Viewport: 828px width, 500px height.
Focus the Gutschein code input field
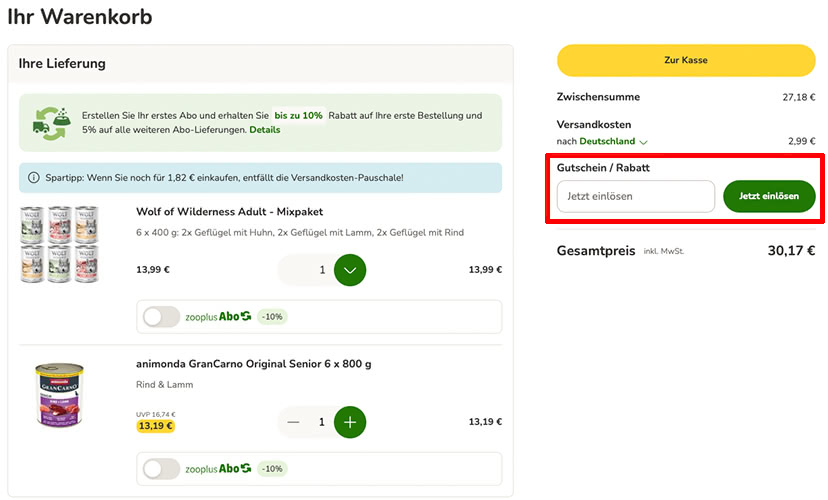point(636,196)
